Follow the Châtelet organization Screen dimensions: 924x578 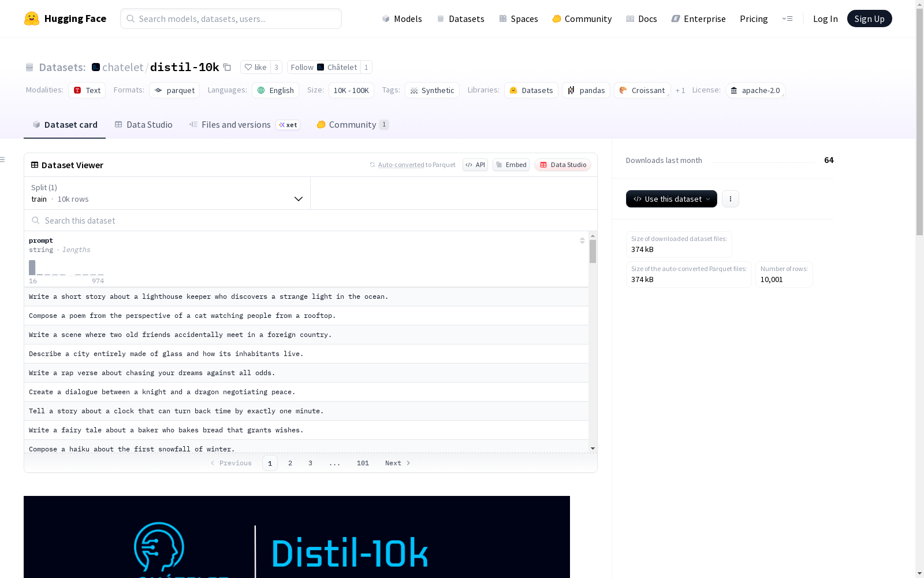324,67
